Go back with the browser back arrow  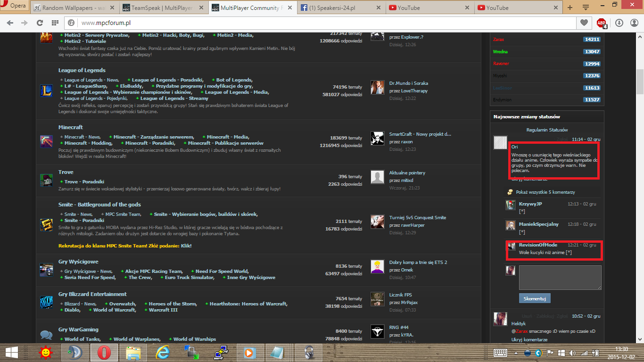pos(10,23)
